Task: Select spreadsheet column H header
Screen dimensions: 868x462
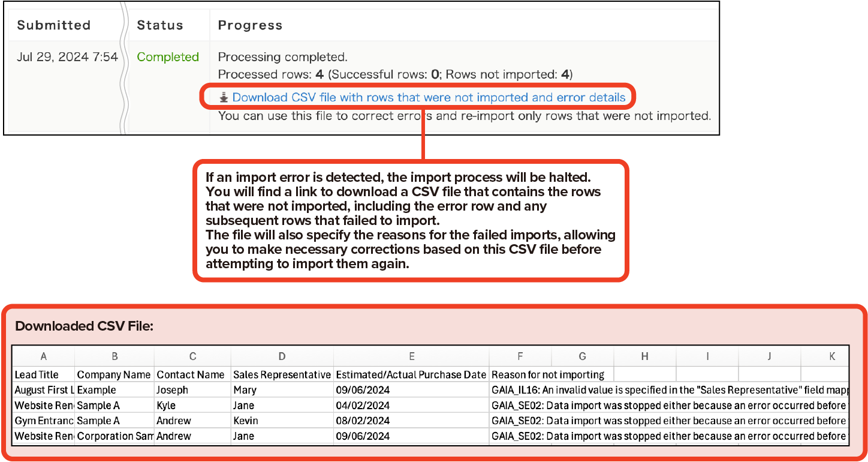Action: click(644, 356)
